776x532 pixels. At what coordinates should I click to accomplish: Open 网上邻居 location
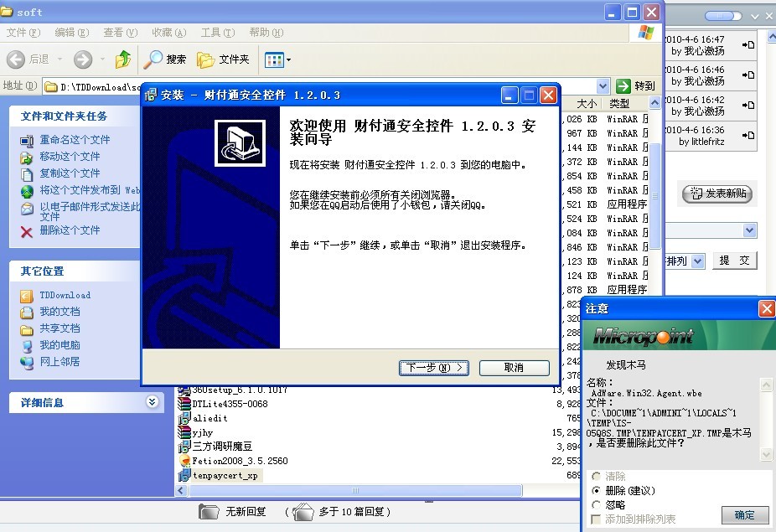(x=59, y=362)
